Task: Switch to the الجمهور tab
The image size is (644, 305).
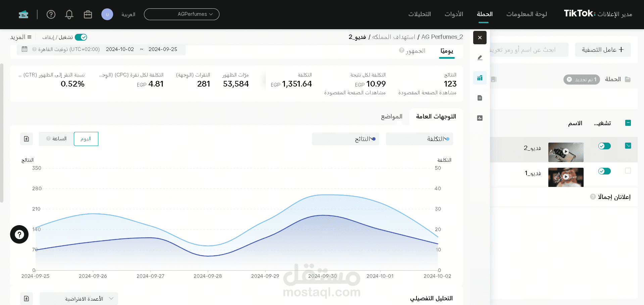Action: 415,51
